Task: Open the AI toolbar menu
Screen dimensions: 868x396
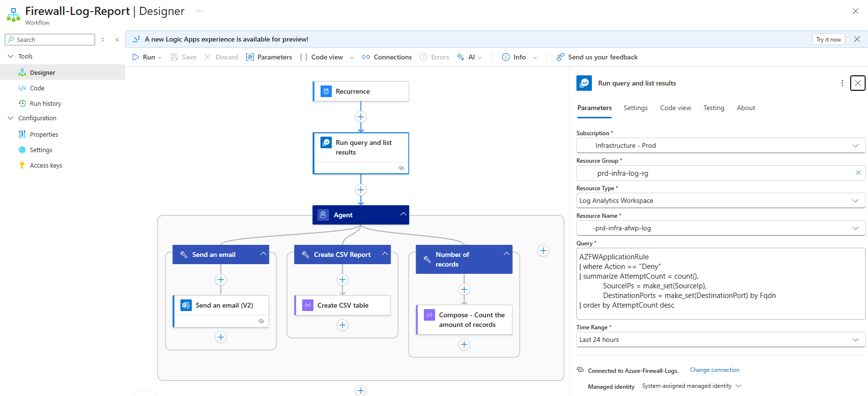Action: click(x=470, y=57)
